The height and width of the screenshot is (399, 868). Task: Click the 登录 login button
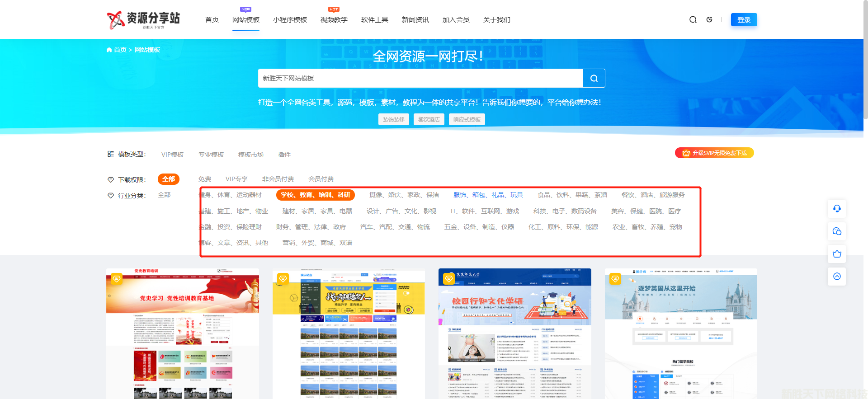[744, 20]
